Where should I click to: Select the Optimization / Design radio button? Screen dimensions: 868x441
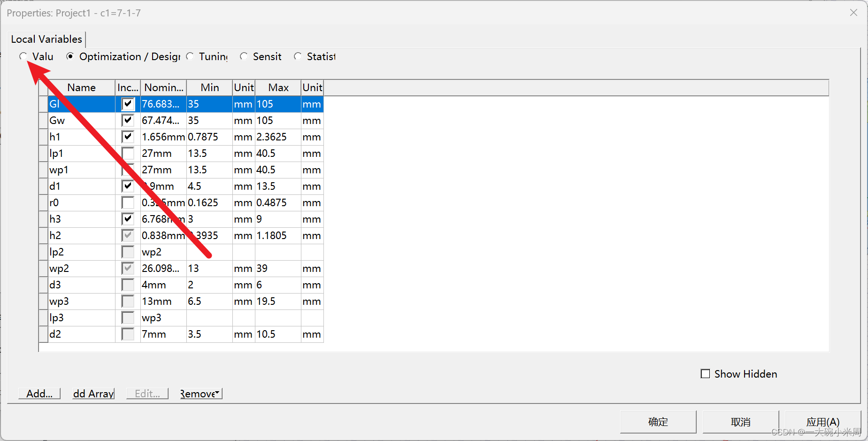[x=70, y=56]
